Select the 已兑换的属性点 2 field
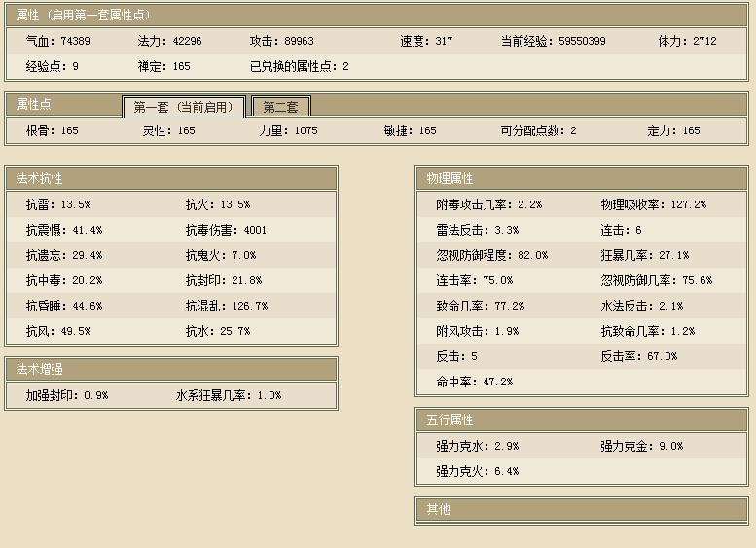 click(299, 67)
